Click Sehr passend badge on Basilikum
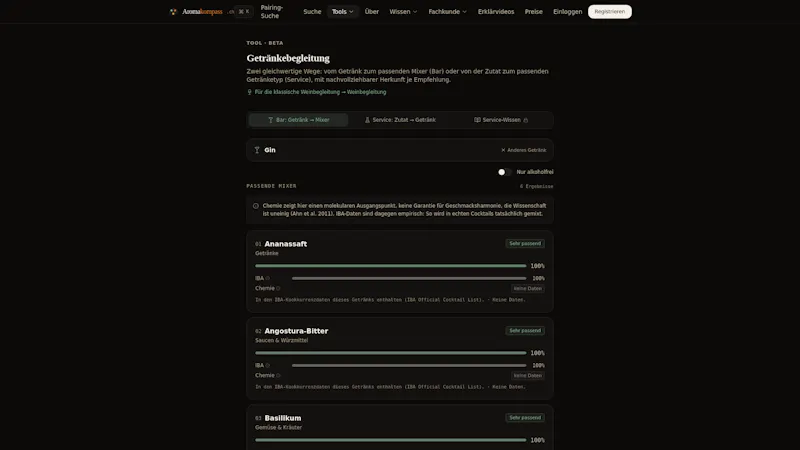The height and width of the screenshot is (450, 800). pyautogui.click(x=525, y=418)
